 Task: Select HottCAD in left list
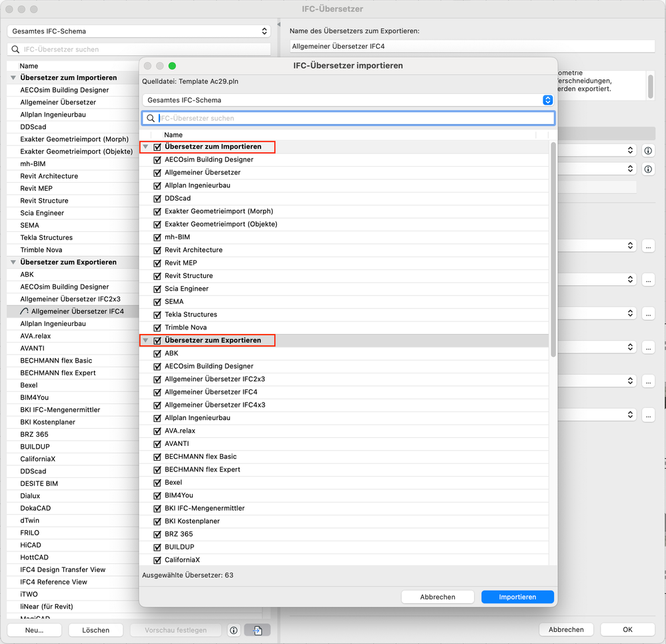click(73, 557)
